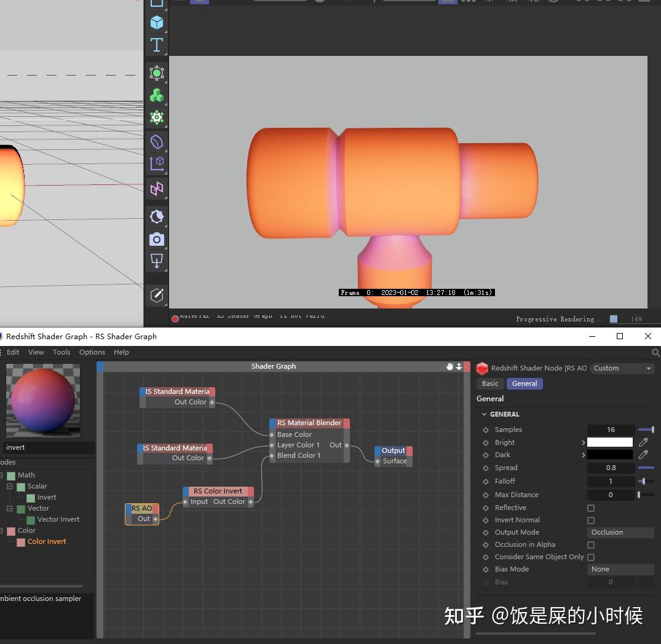
Task: Select the RS Material Blender node title
Action: [x=309, y=423]
